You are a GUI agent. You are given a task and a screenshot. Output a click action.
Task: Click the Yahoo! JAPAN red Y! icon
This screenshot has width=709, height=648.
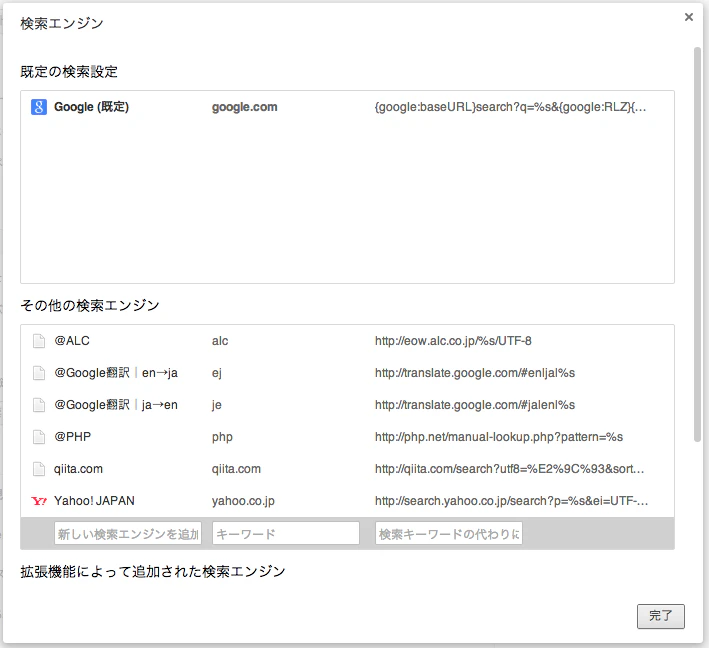39,501
